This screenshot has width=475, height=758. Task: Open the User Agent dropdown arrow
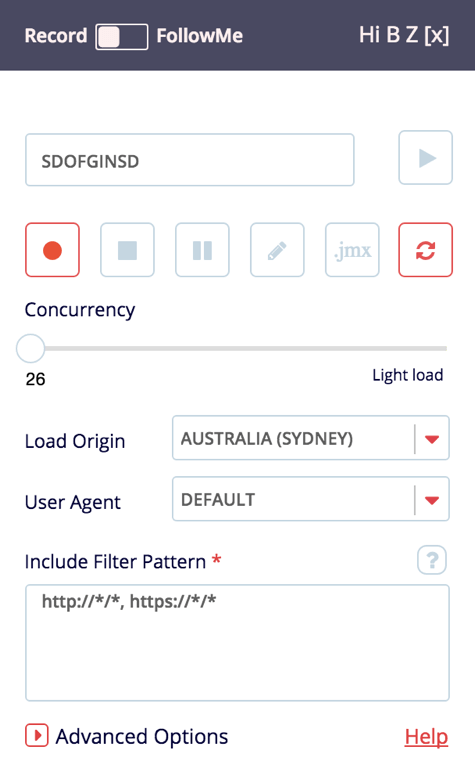point(432,500)
